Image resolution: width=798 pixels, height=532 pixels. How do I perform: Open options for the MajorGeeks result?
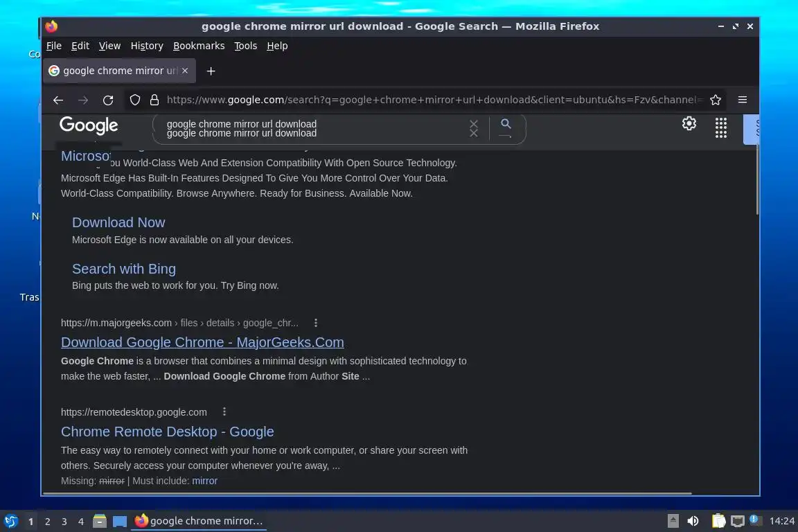[x=316, y=323]
